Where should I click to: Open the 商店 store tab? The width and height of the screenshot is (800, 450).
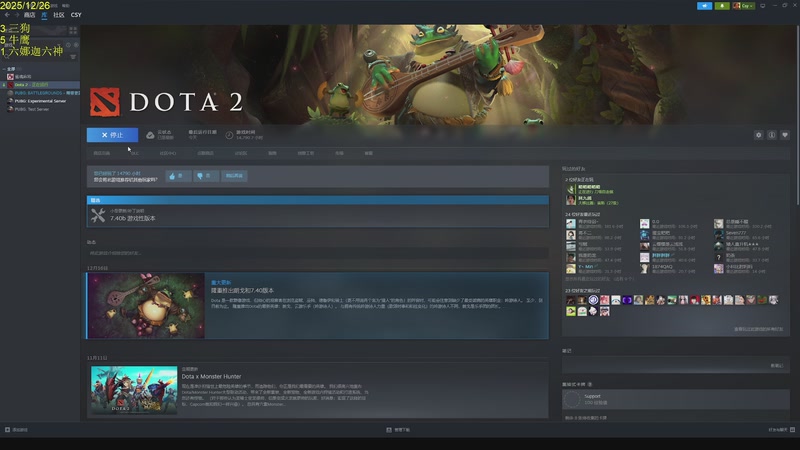point(29,15)
